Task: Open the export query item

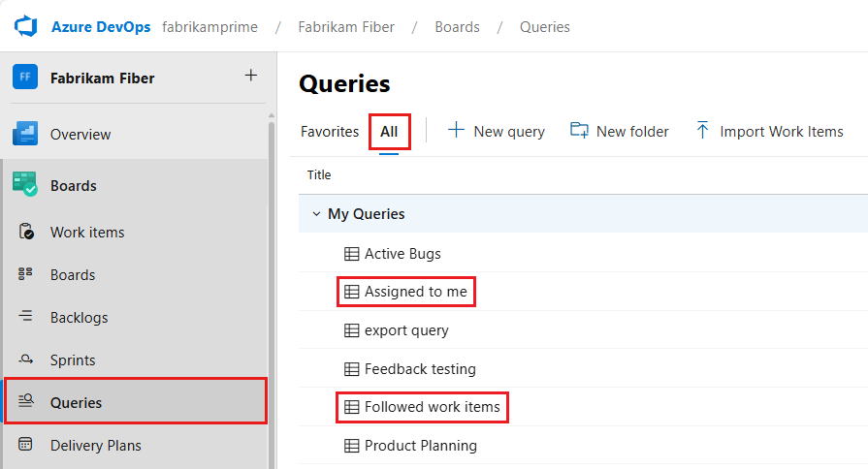Action: 406,330
